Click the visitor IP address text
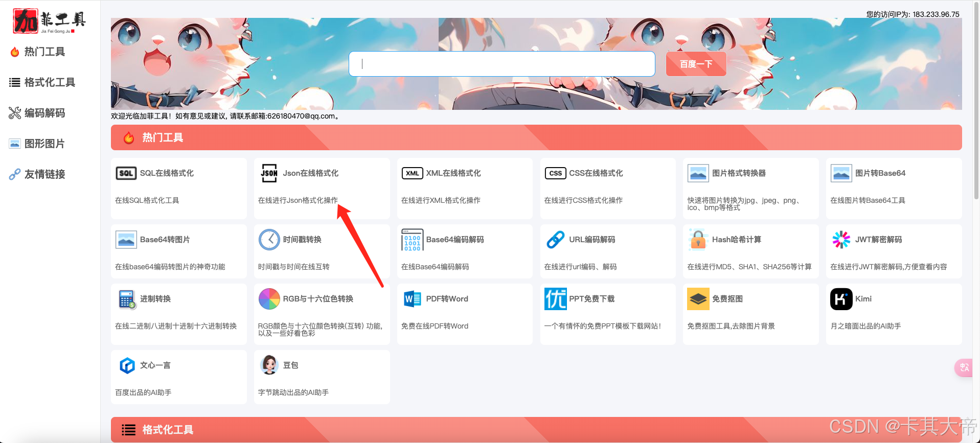Screen dimensions: 980x443 913,14
